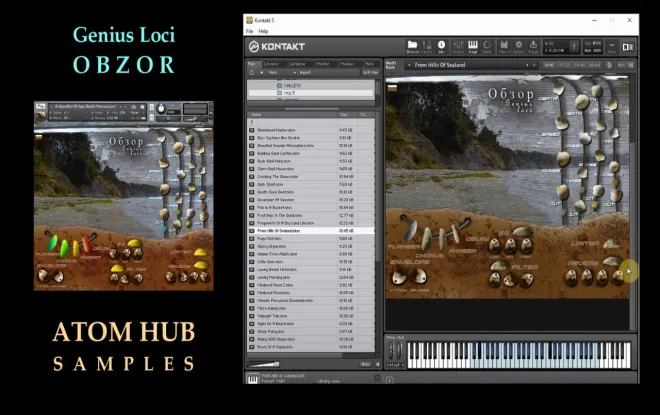Open the Files disk menu

(504, 47)
